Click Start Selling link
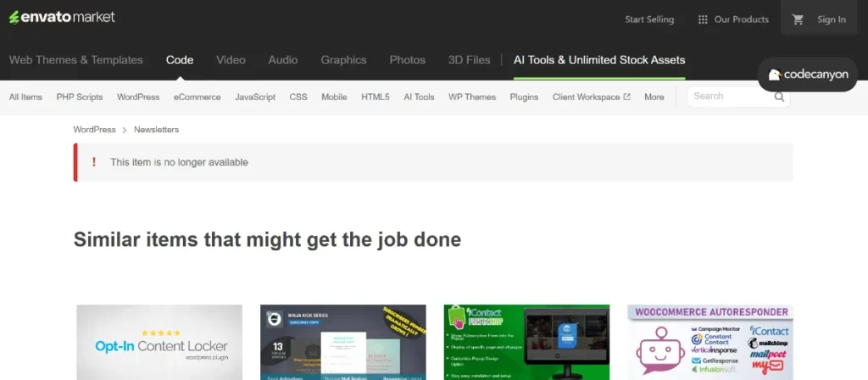This screenshot has width=868, height=380. (649, 20)
